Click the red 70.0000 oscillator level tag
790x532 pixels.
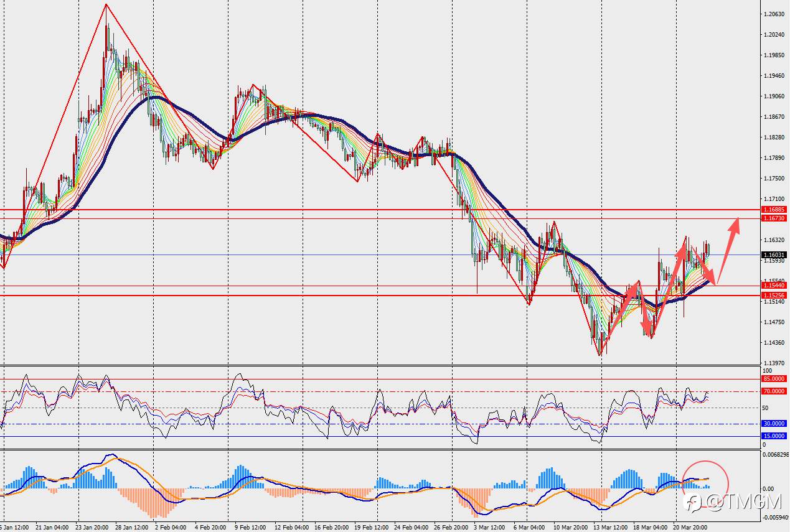tap(774, 391)
